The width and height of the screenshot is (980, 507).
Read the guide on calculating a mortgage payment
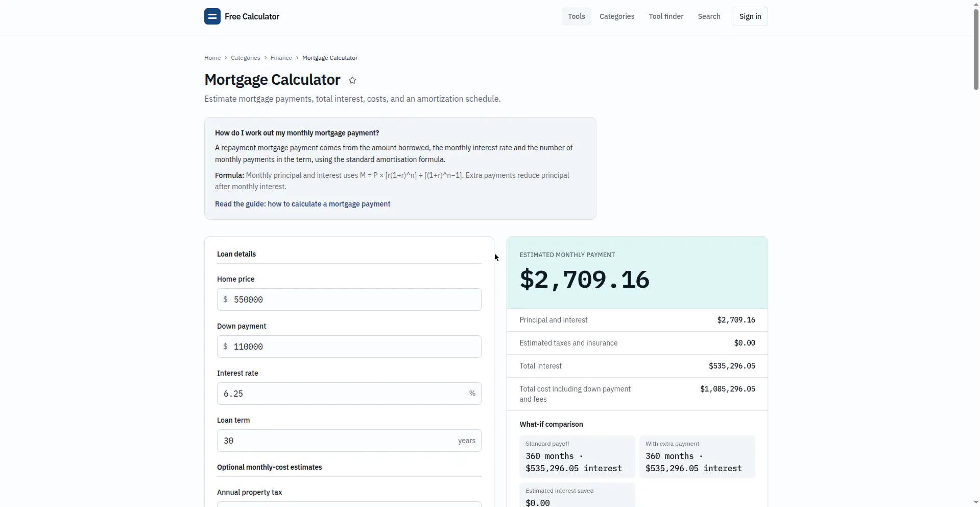(x=302, y=204)
